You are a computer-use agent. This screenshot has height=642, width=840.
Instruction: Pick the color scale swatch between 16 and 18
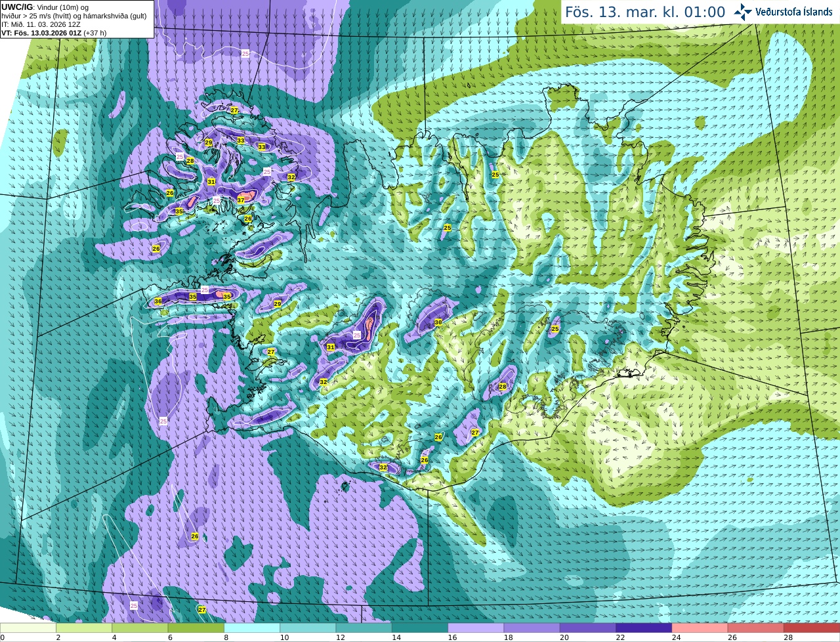click(x=476, y=628)
